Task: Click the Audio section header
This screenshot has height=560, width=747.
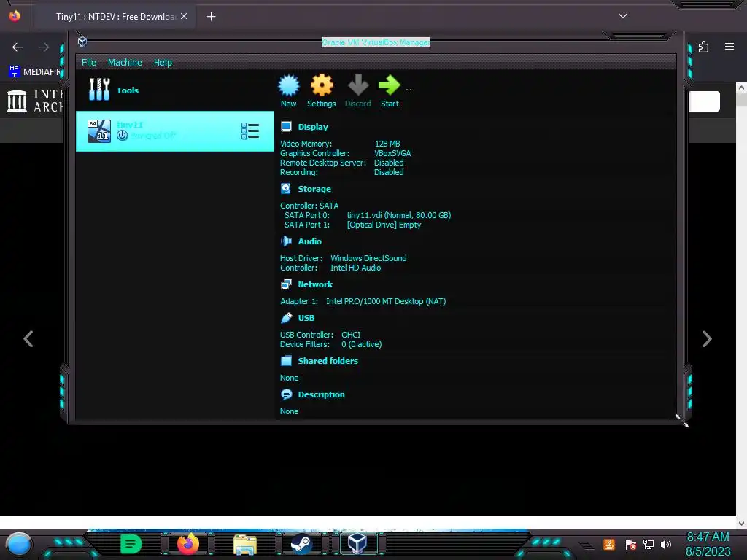Action: [x=309, y=241]
